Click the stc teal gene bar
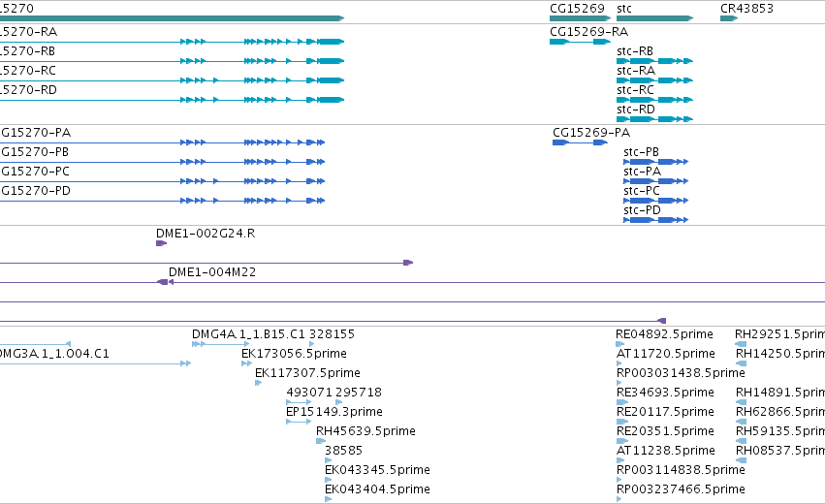Image resolution: width=825 pixels, height=504 pixels. (x=655, y=18)
